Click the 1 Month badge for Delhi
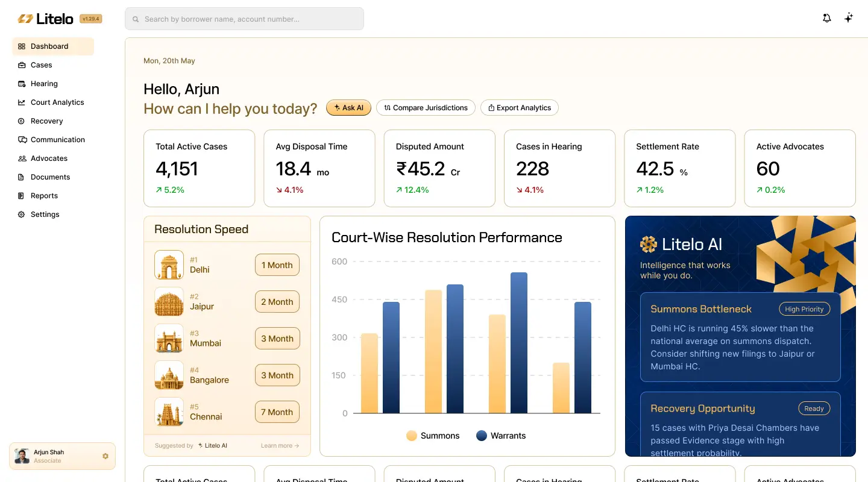The width and height of the screenshot is (868, 482). point(277,265)
